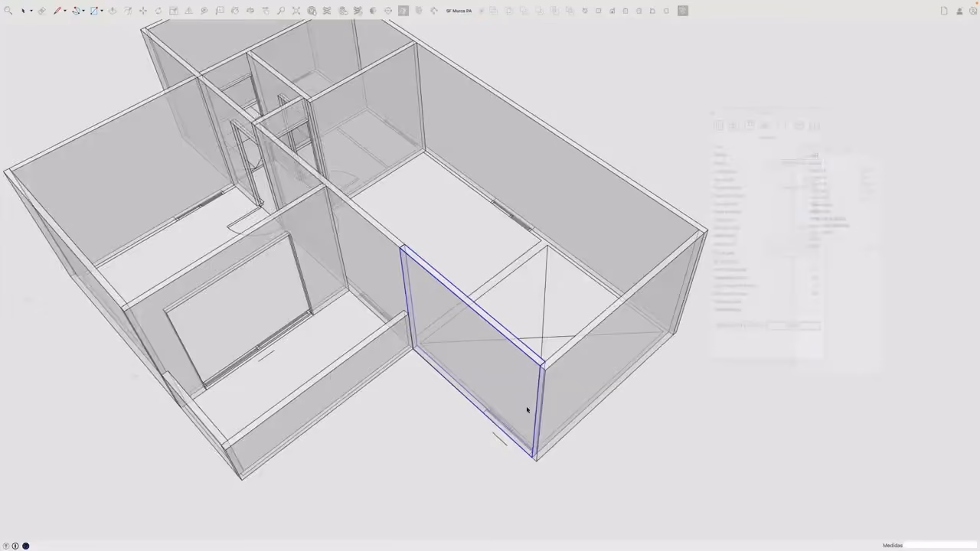Viewport: 980px width, 551px height.
Task: Pick the Eraser tool
Action: coord(42,11)
